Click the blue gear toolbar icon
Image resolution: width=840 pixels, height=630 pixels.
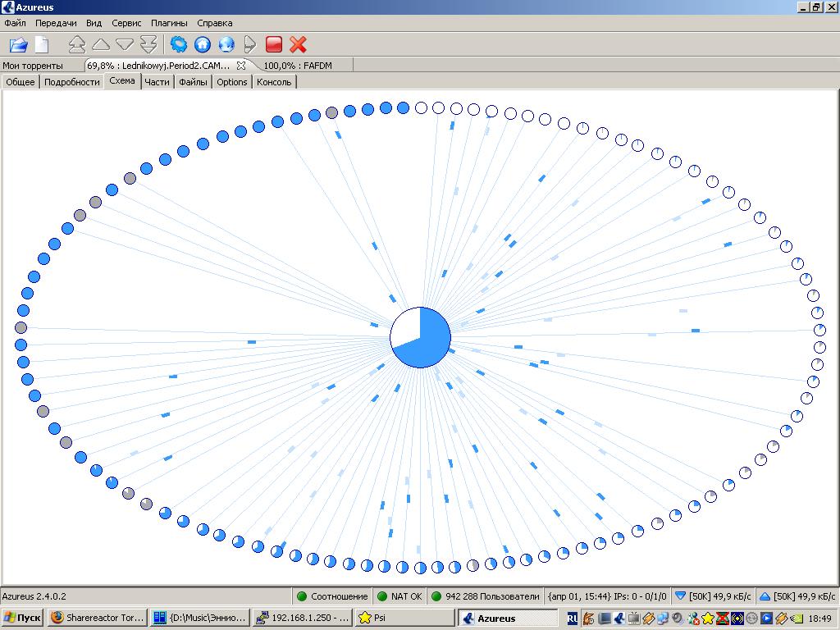click(179, 44)
